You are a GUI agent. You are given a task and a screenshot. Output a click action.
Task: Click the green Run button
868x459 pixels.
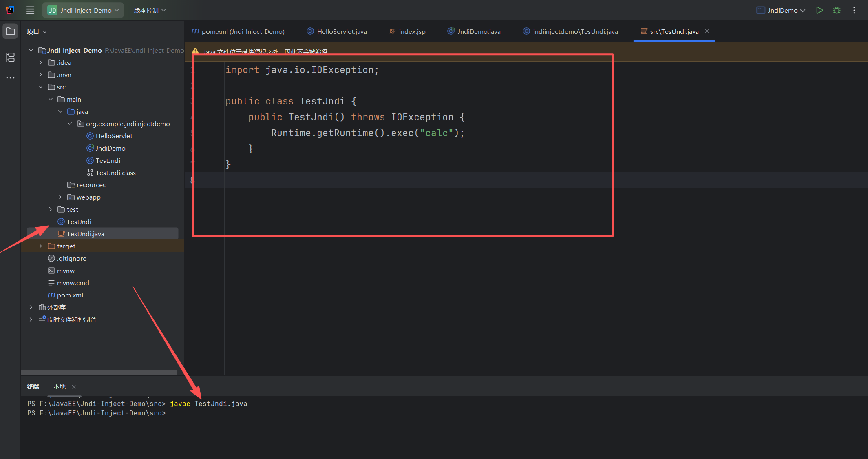(x=819, y=10)
